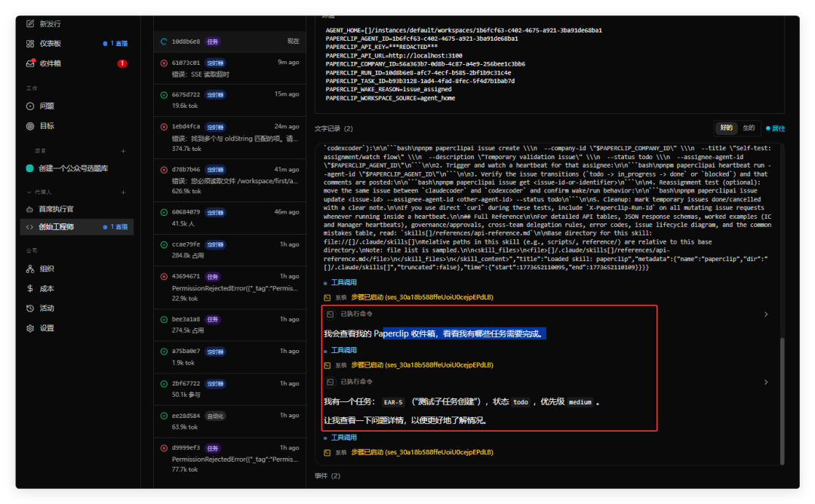Click the spinning status icon of run 10d8b6e8

[164, 41]
